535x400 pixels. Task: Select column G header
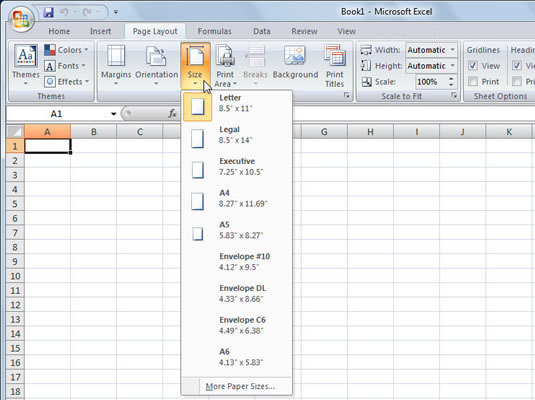click(x=324, y=132)
